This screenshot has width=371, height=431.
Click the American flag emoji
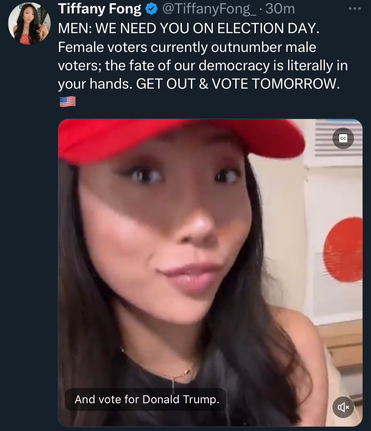68,101
